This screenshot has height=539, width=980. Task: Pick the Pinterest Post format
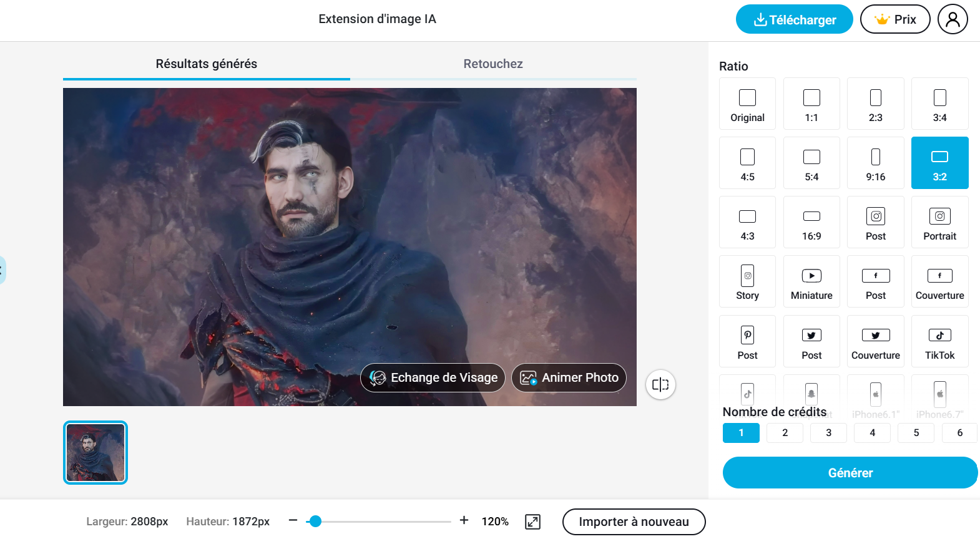[747, 341]
